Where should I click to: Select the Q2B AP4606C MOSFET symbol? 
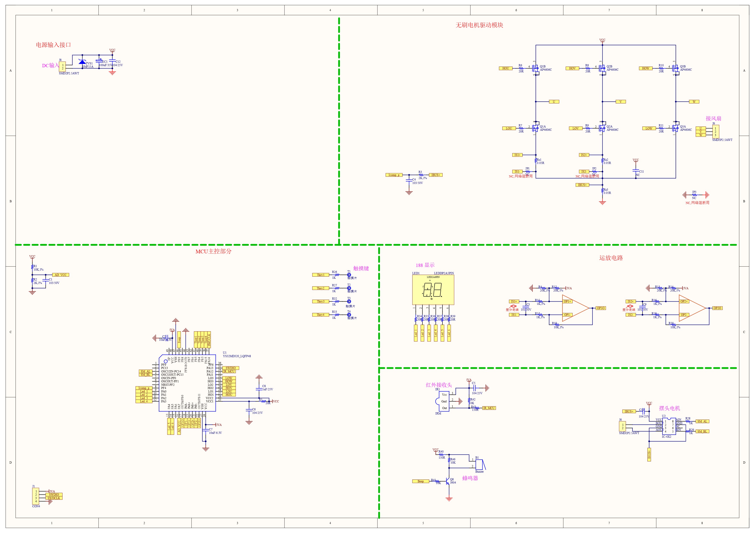[603, 69]
